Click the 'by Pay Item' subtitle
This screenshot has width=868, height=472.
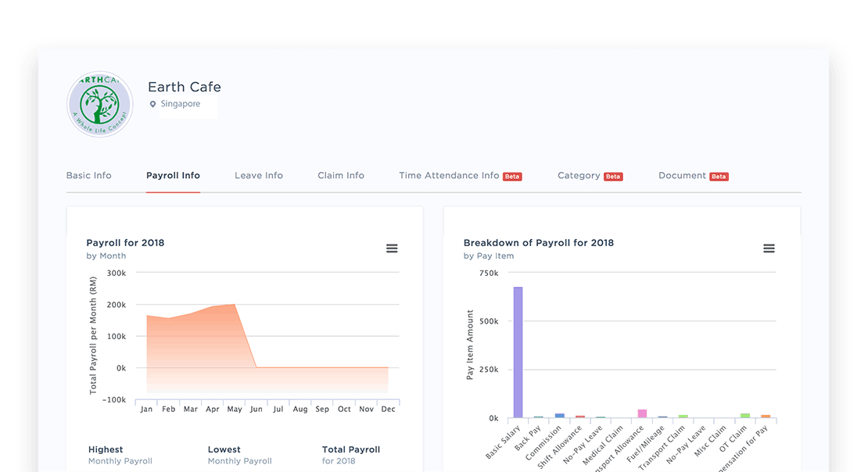tap(489, 256)
